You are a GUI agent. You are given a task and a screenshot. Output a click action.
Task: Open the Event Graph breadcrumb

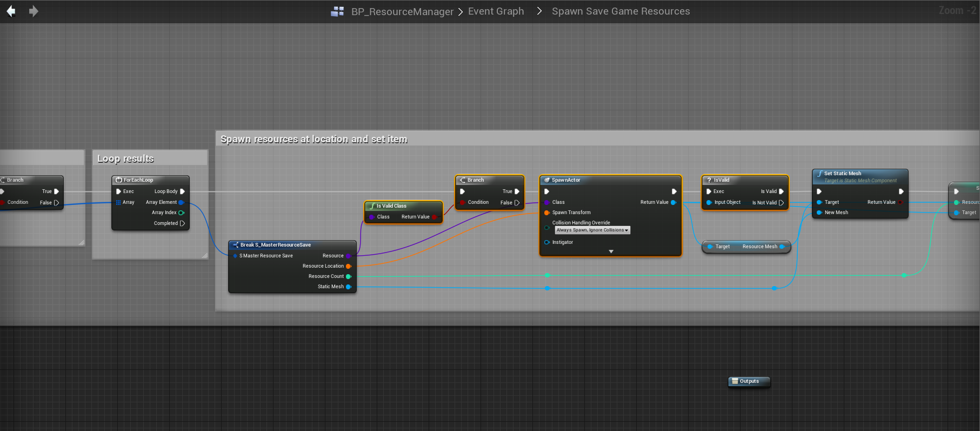(496, 11)
